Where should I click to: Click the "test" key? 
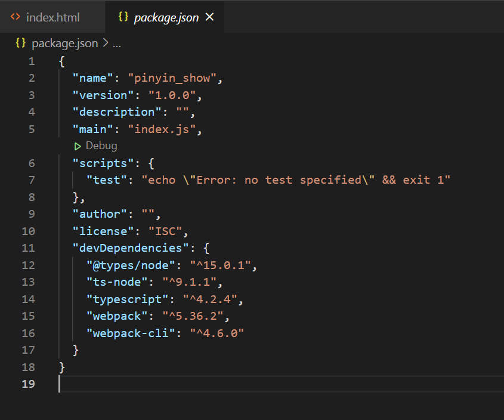(107, 180)
